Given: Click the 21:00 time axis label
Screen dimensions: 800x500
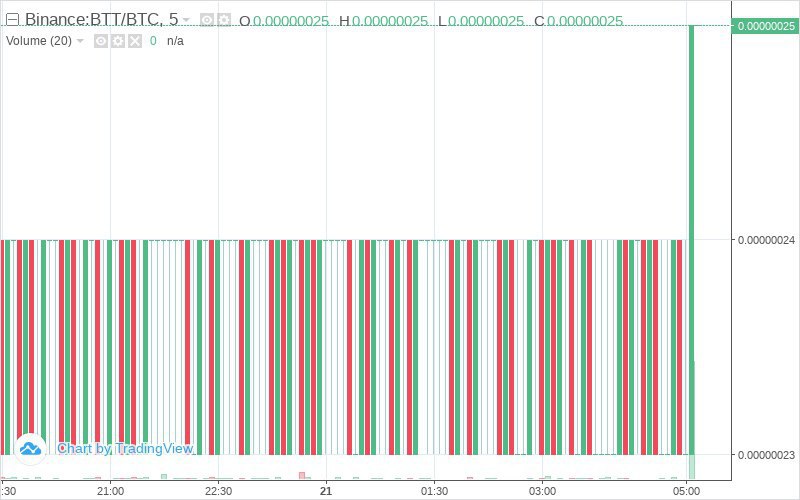Looking at the screenshot, I should click(111, 491).
